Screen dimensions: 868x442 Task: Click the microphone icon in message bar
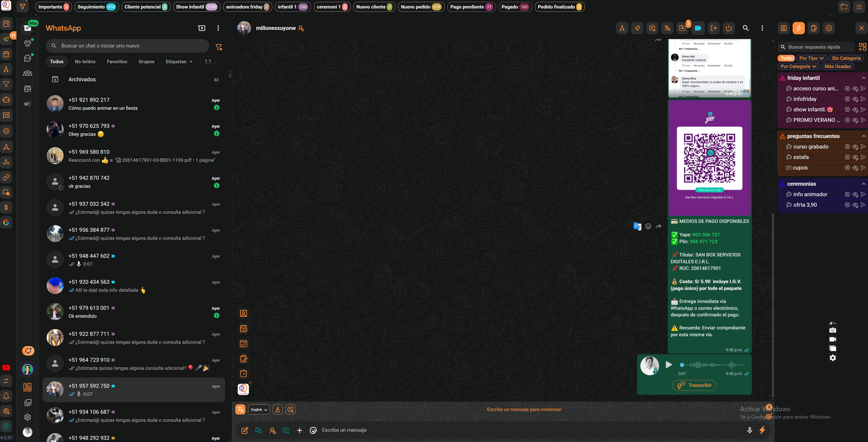click(x=750, y=430)
